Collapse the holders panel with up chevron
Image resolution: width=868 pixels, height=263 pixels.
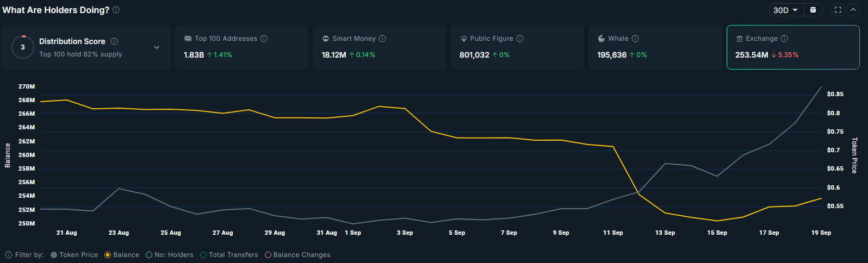[x=853, y=10]
